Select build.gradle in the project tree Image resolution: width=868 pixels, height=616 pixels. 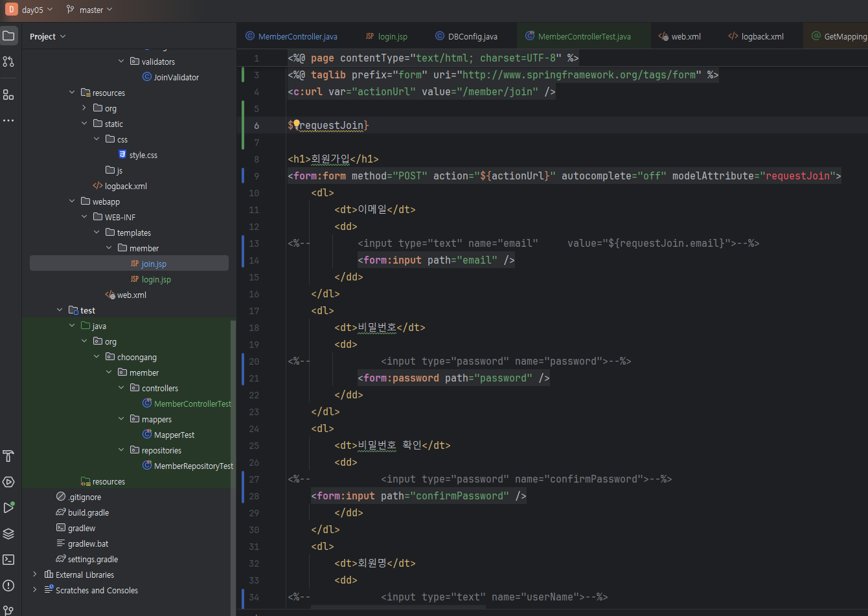88,512
